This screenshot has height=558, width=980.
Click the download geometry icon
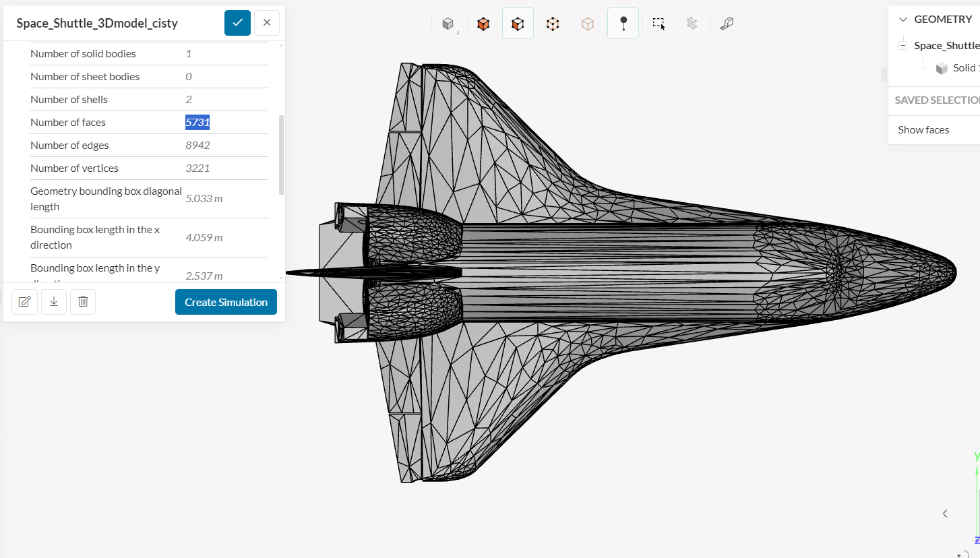click(53, 301)
